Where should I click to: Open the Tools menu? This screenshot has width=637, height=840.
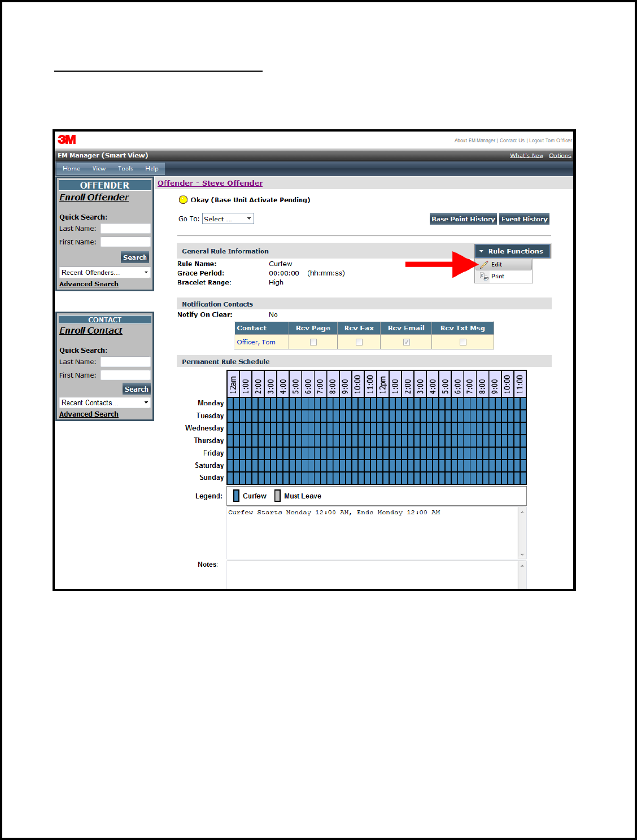125,168
